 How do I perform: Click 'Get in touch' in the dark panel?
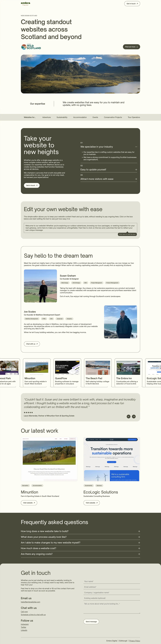pyautogui.click(x=32, y=186)
